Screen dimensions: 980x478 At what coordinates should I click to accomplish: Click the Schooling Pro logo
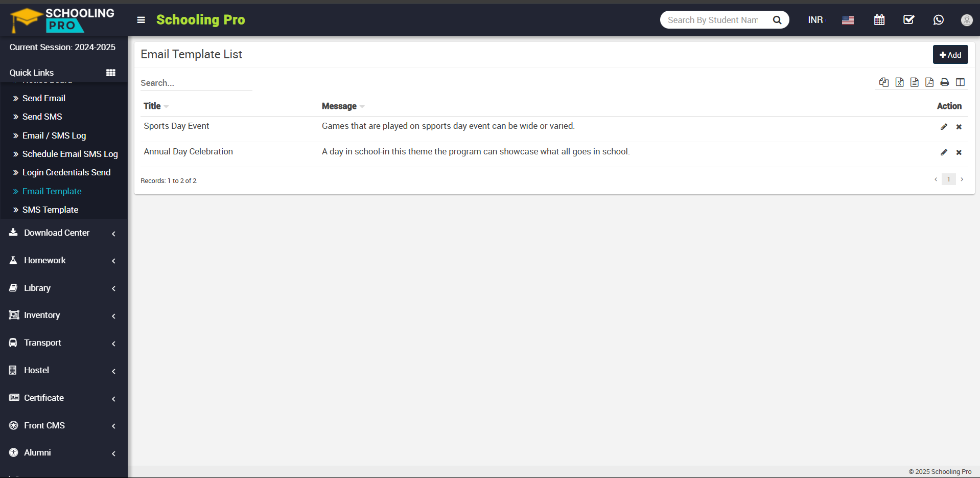[x=62, y=20]
